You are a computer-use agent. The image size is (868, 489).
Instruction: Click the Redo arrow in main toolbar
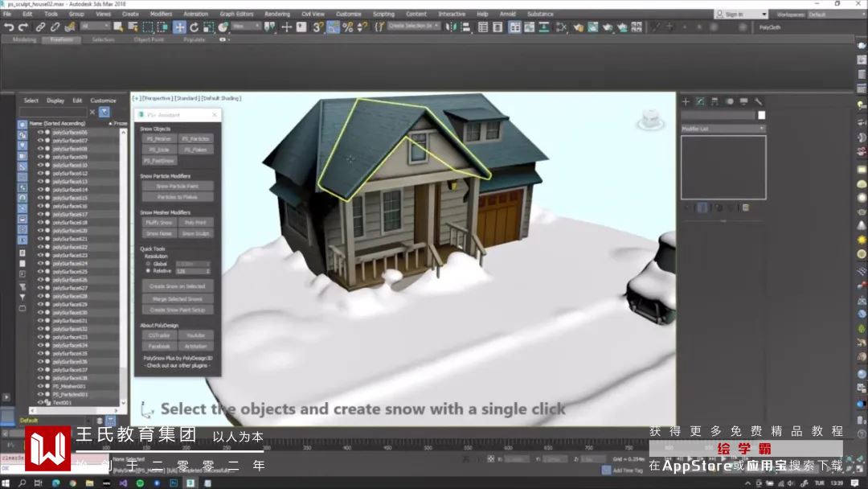[23, 27]
